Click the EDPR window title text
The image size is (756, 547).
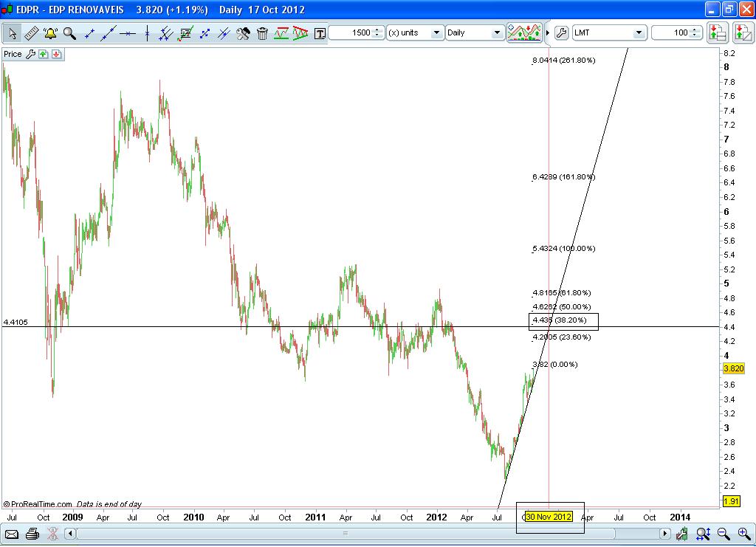point(70,10)
